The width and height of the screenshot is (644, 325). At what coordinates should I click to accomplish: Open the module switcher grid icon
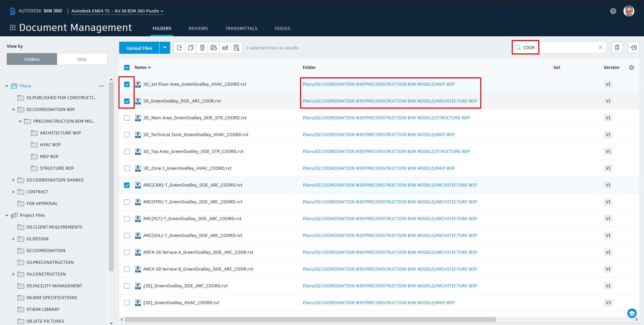[x=13, y=28]
